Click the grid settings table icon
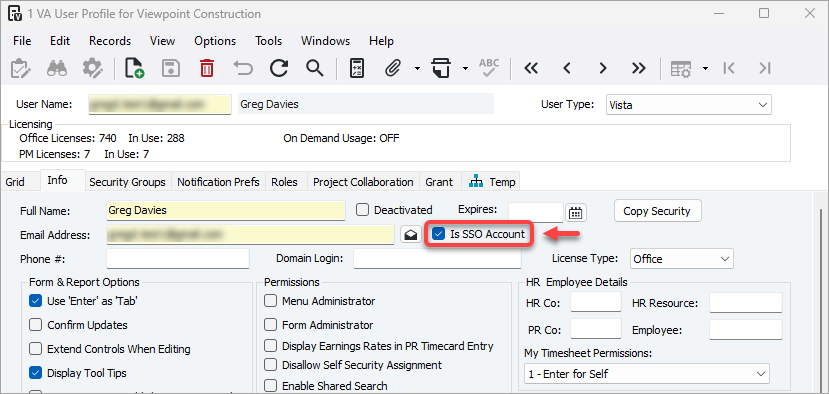 (681, 68)
